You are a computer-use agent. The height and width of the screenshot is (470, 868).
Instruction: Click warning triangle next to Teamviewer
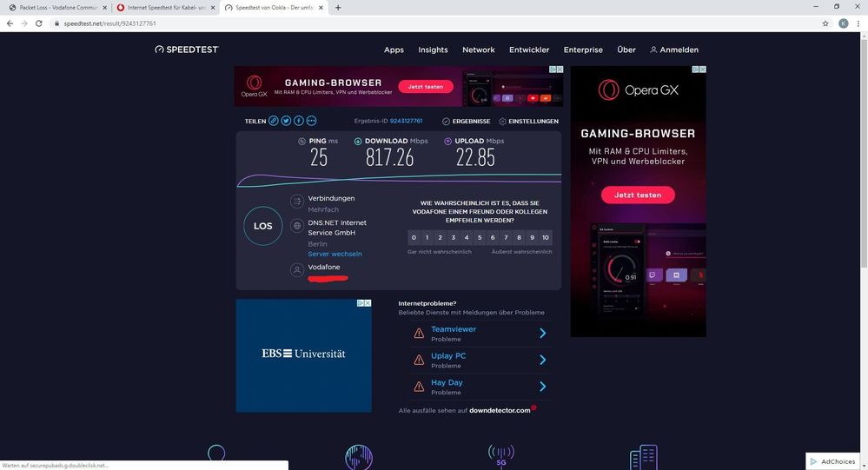point(419,334)
